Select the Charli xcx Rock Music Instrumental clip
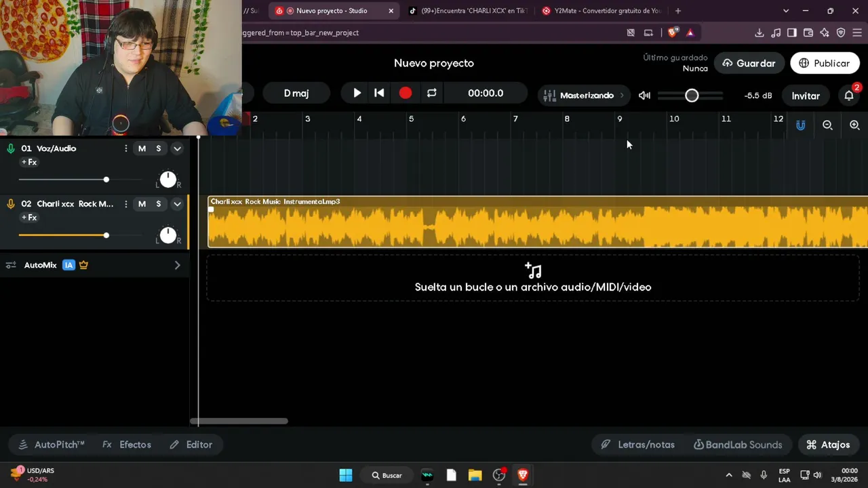This screenshot has width=868, height=488. (538, 222)
